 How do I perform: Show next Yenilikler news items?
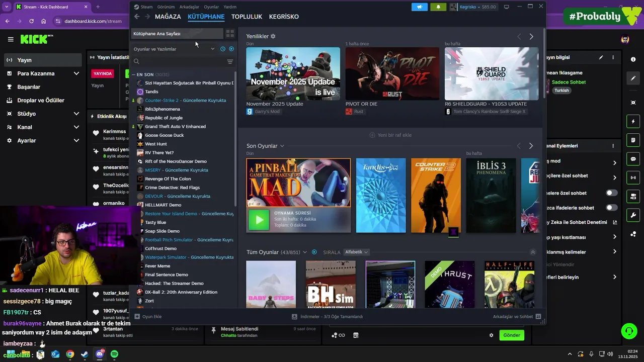pyautogui.click(x=531, y=37)
